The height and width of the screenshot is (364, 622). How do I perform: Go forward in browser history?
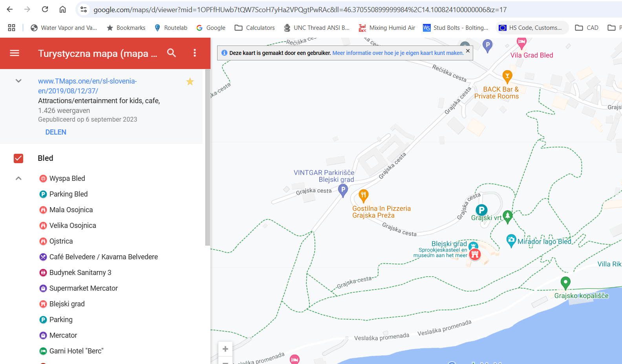[x=27, y=9]
